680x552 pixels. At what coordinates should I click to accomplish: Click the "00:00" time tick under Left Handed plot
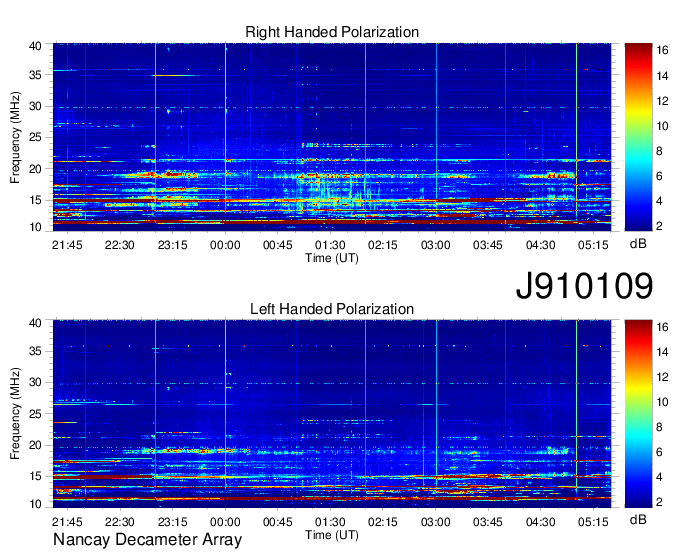(x=225, y=522)
